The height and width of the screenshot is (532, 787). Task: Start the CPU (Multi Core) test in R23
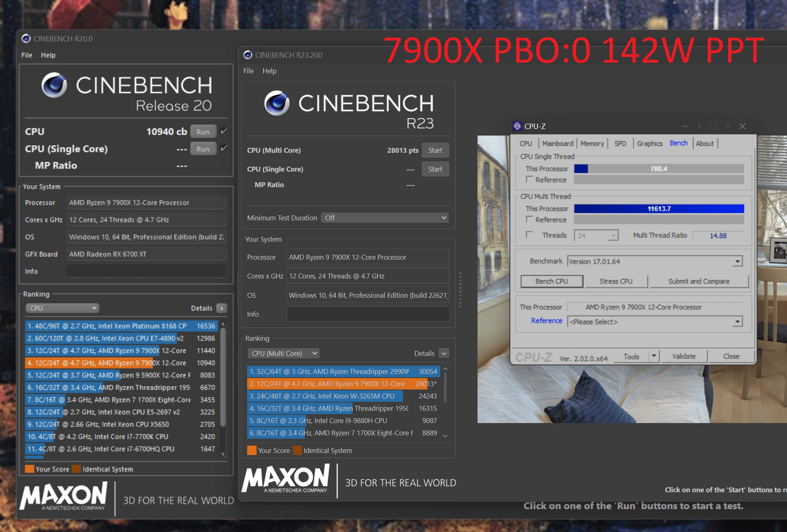[435, 150]
